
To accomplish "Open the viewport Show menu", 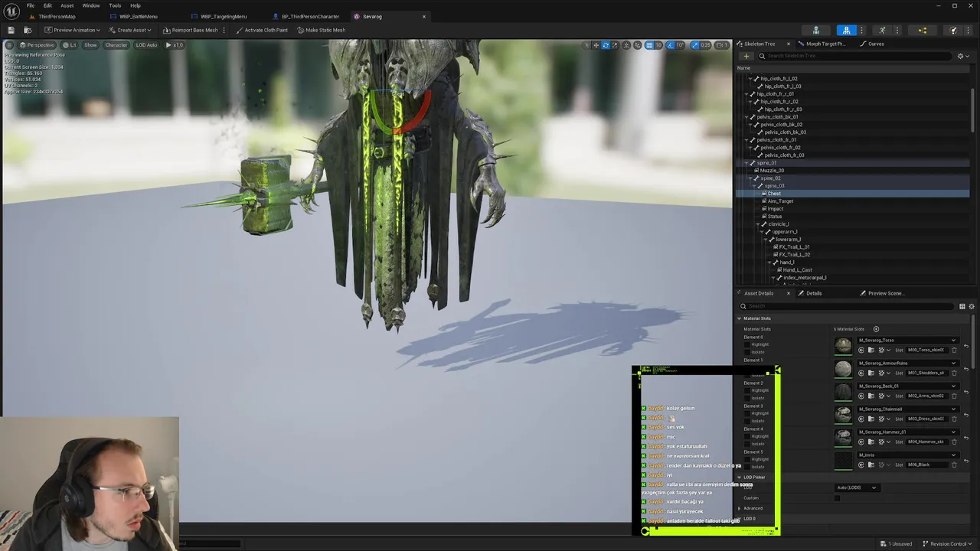I will click(90, 45).
